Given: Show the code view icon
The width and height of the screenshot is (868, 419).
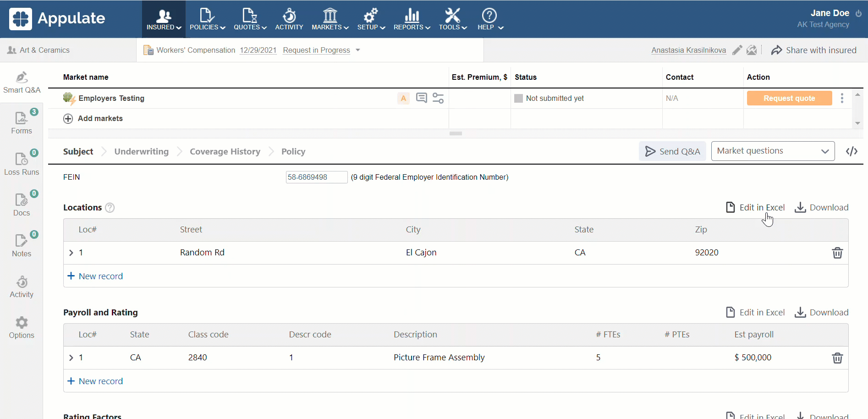Looking at the screenshot, I should point(852,151).
